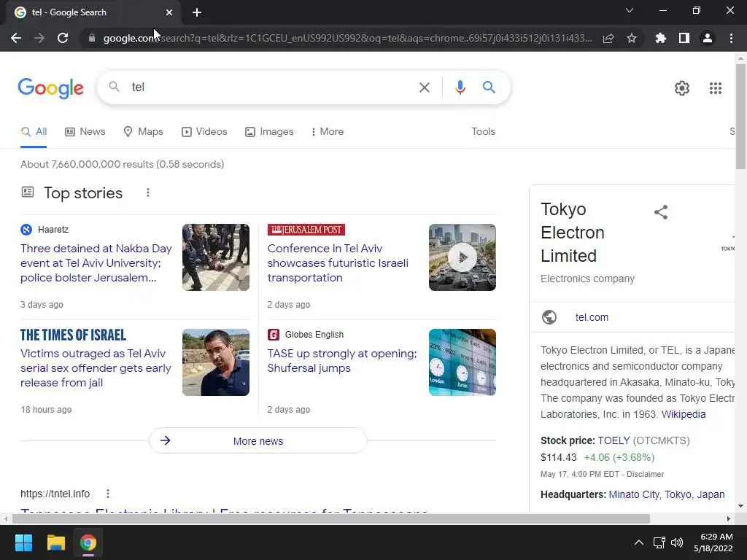Expand the More search categories
The width and height of the screenshot is (747, 560).
tap(328, 131)
